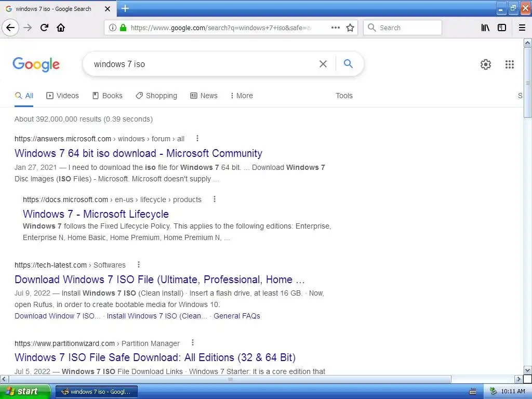Bookmark this page with the star icon
This screenshot has width=532, height=399.
(x=350, y=28)
